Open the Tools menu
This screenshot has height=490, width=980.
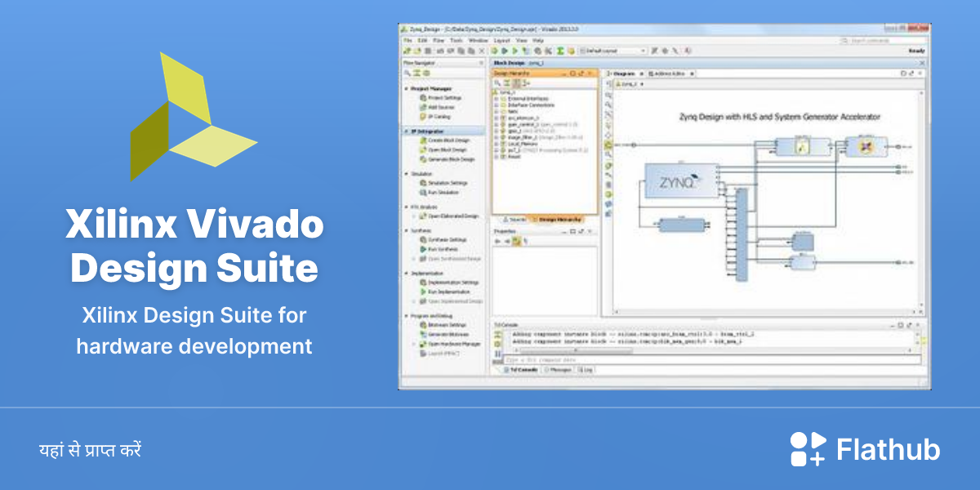[x=457, y=40]
